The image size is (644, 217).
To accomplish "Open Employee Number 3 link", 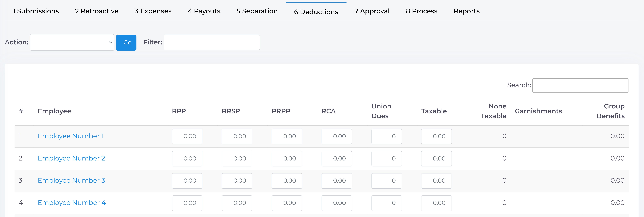I will point(71,181).
